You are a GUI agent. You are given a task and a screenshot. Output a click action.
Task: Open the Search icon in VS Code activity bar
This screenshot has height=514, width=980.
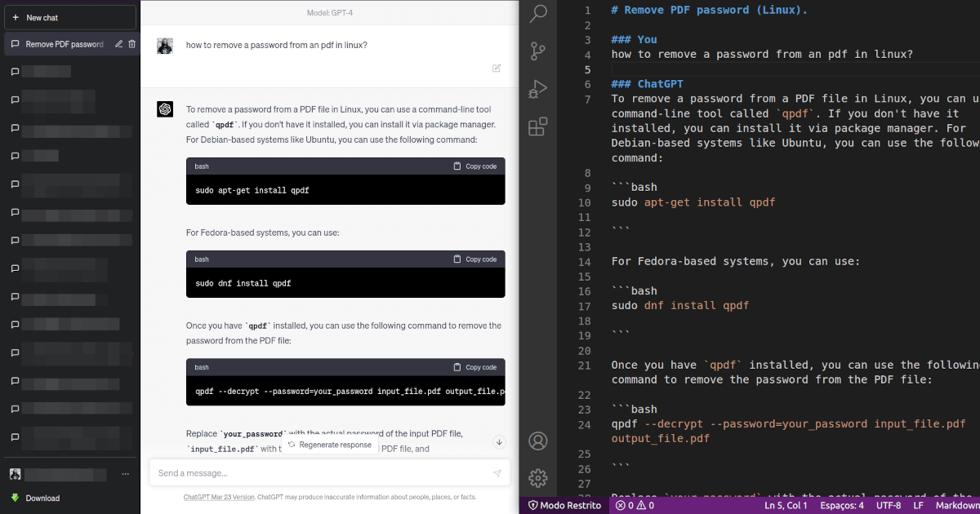click(538, 13)
